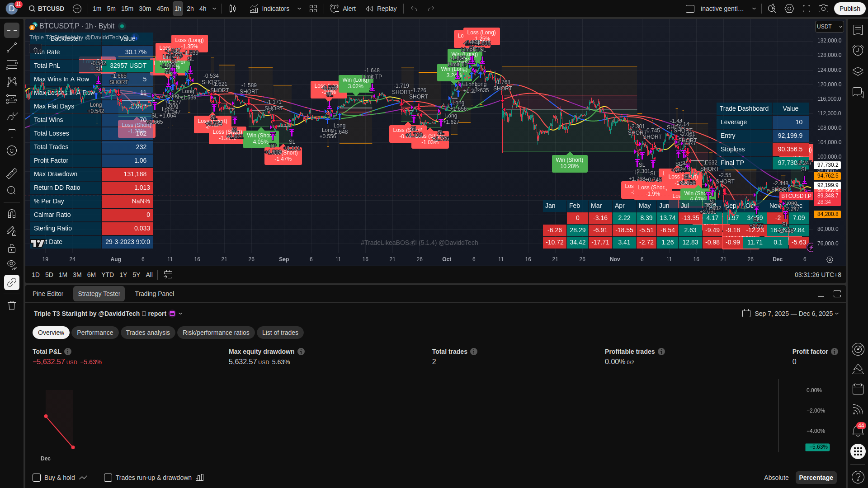Open the List of trades tab

tap(280, 333)
